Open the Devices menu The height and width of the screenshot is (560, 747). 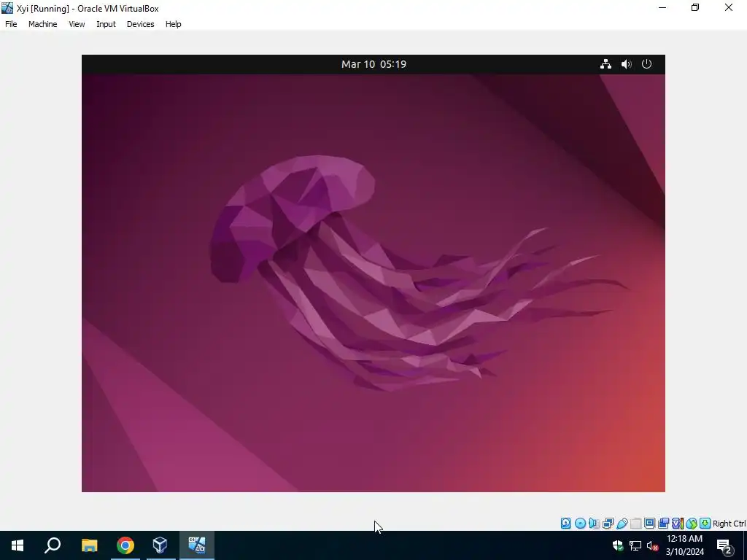tap(140, 24)
